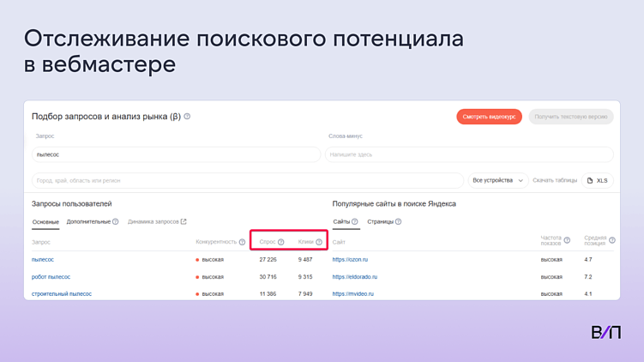This screenshot has height=362, width=644.
Task: Click help icon beside Страницы tab
Action: click(399, 221)
